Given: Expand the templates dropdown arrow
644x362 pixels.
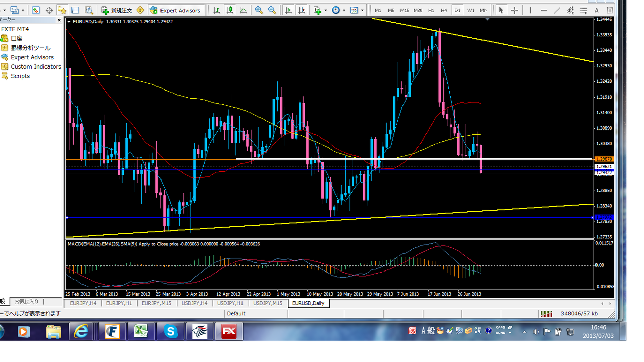Looking at the screenshot, I should pos(362,10).
